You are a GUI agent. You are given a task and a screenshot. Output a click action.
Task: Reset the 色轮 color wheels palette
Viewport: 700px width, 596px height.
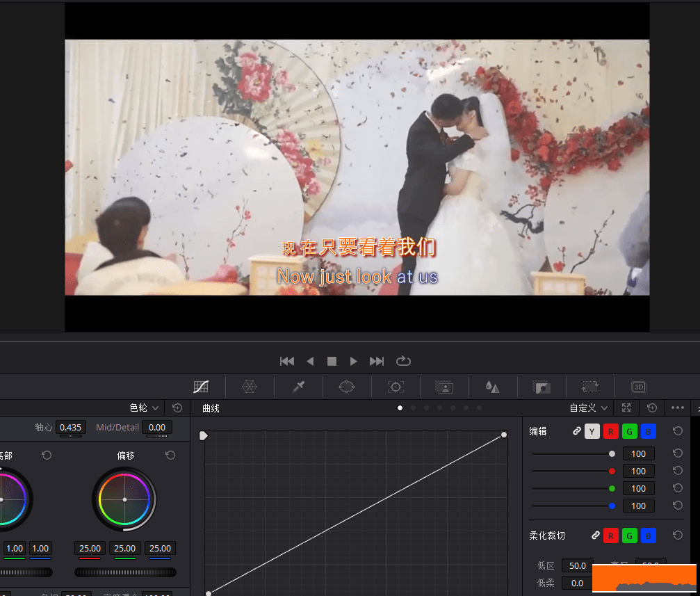coord(177,408)
